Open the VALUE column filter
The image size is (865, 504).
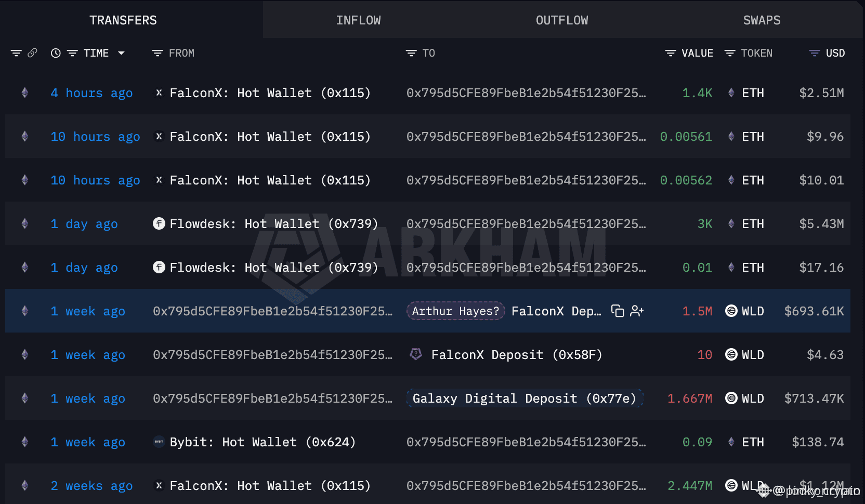point(670,53)
